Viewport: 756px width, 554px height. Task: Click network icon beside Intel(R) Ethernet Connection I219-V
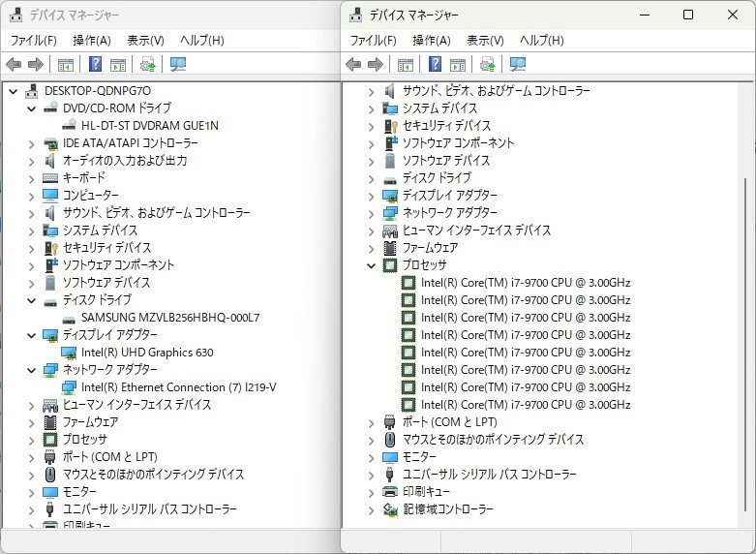pyautogui.click(x=69, y=387)
